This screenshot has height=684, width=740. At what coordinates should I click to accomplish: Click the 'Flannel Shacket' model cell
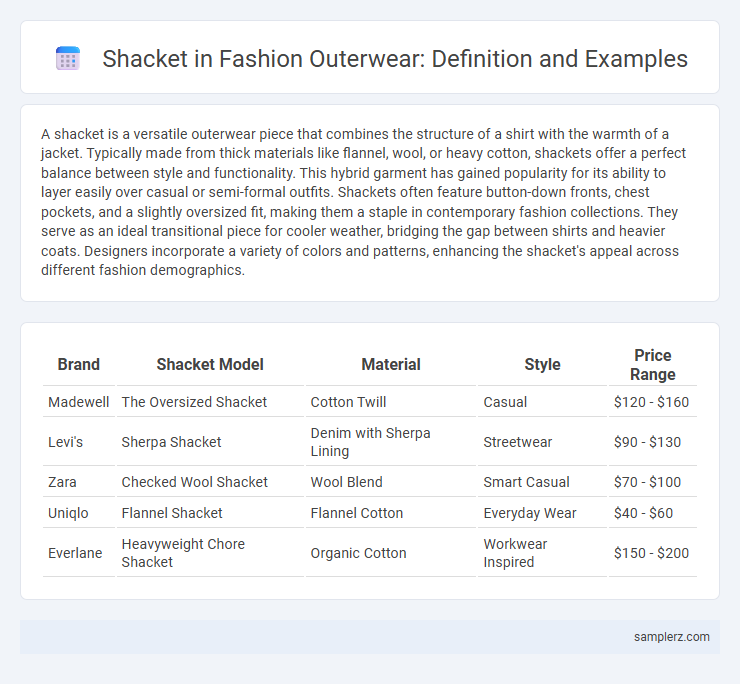(x=210, y=513)
